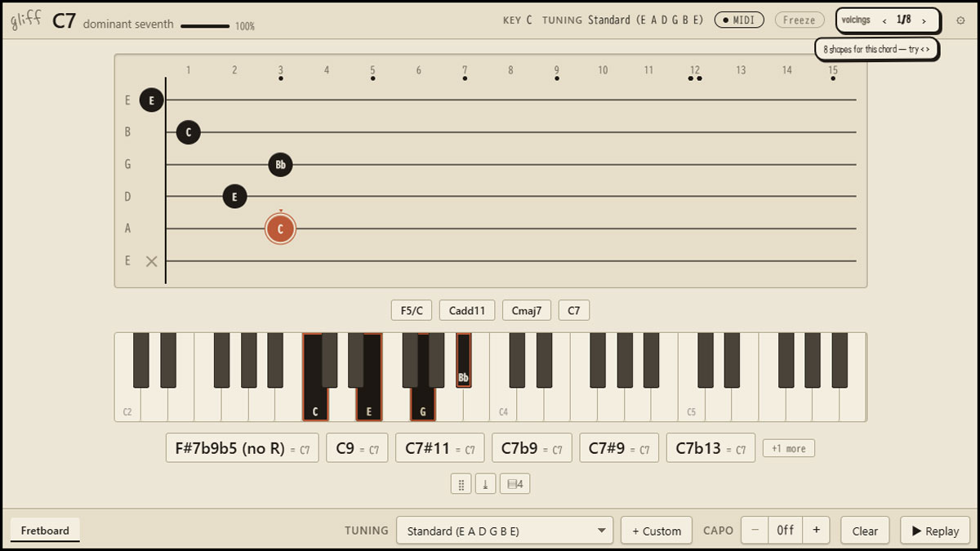Decrease capo with minus button

[x=755, y=530]
